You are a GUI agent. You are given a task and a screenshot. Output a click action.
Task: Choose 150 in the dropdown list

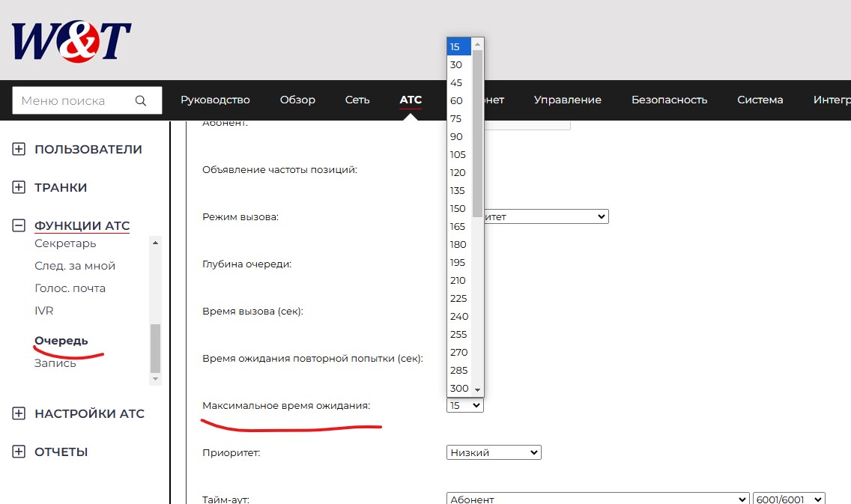coord(458,208)
